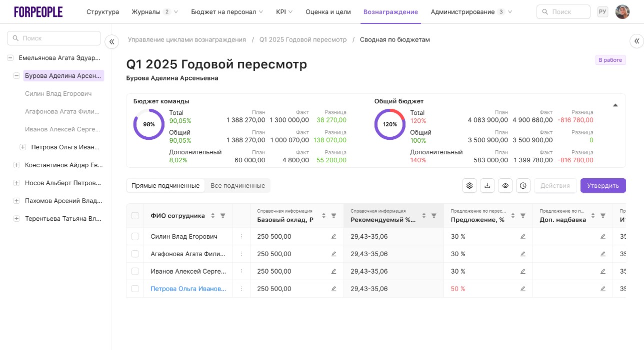Open table settings via gear icon
The width and height of the screenshot is (644, 350).
(x=469, y=185)
